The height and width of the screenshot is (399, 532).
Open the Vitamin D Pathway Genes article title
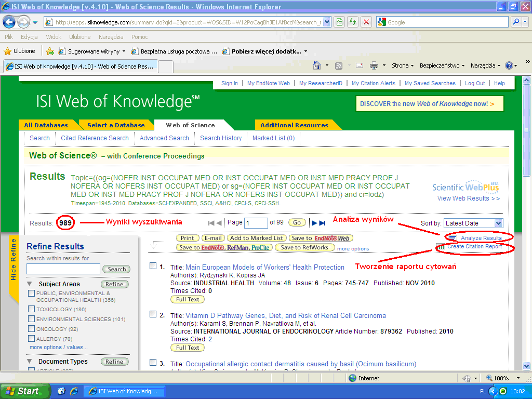(286, 315)
